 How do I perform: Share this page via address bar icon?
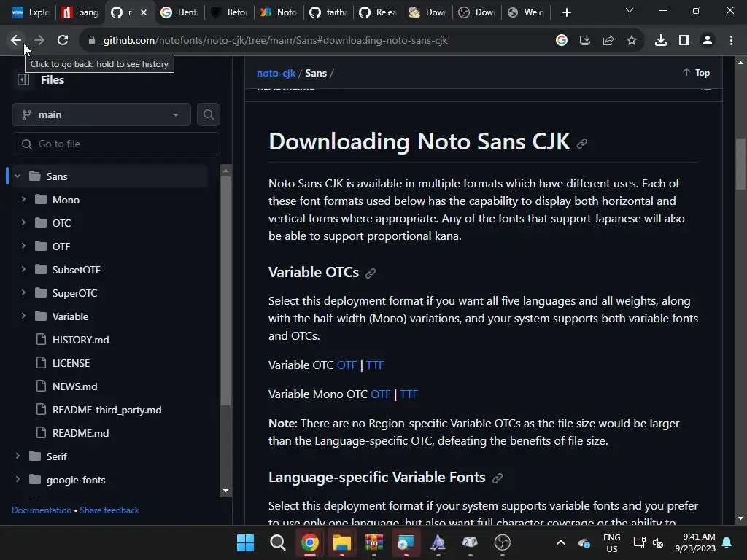point(608,41)
